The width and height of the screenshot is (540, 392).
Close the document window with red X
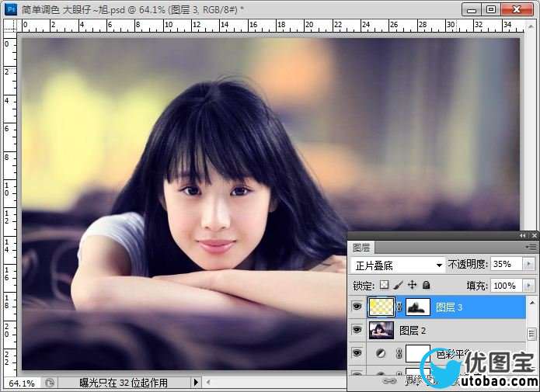coord(517,9)
